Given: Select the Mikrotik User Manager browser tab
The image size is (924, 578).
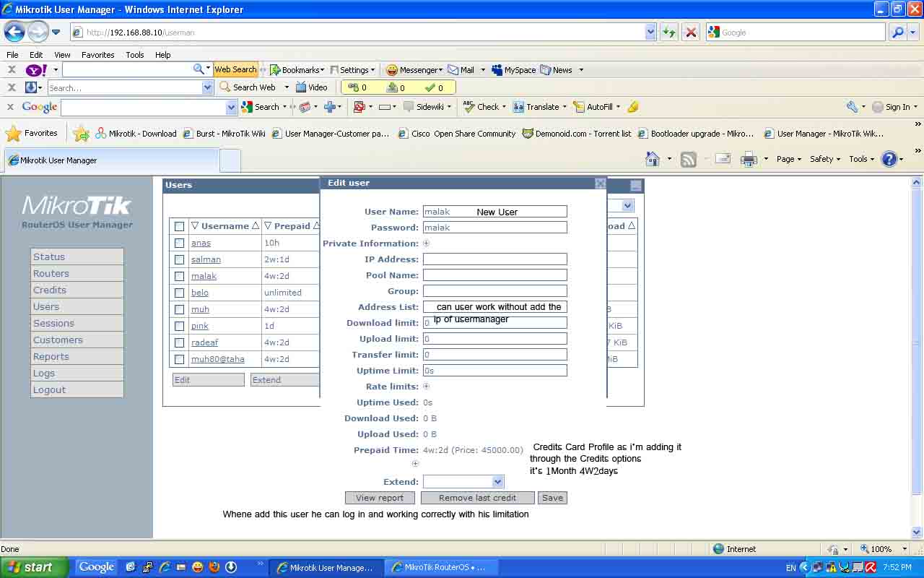Looking at the screenshot, I should click(112, 160).
